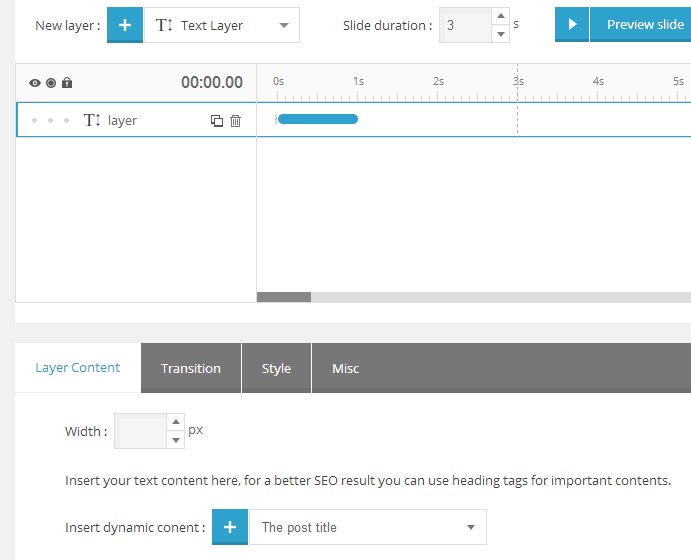Viewport: 691px width, 560px height.
Task: Click the plus button to add new layer
Action: coord(124,25)
